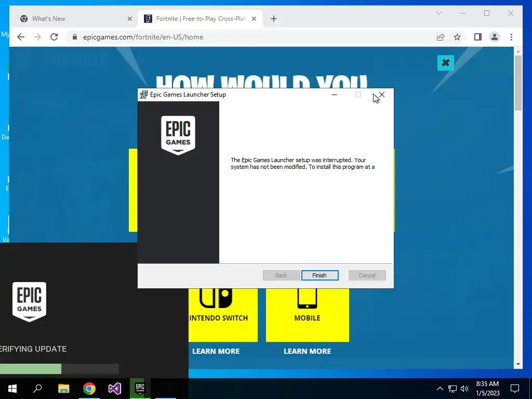Open Chrome side panel
This screenshot has height=399, width=532.
click(478, 37)
